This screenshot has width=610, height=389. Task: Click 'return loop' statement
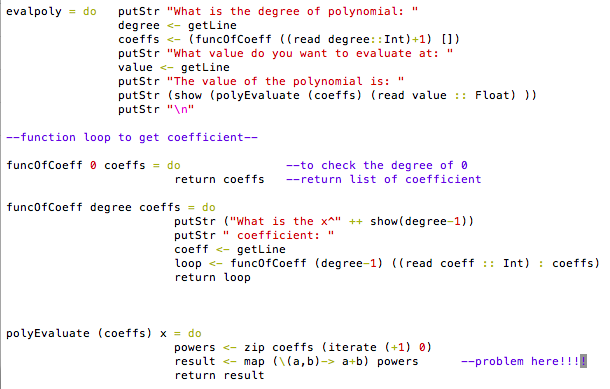pyautogui.click(x=212, y=277)
